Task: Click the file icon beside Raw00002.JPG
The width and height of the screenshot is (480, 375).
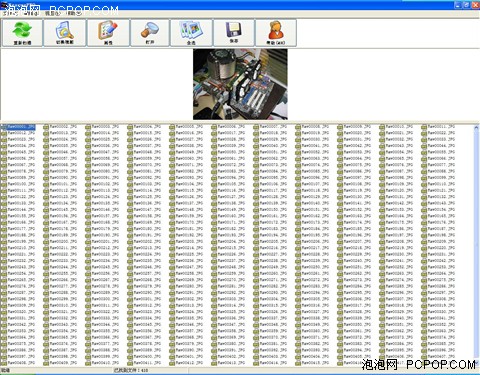Action: coord(46,127)
